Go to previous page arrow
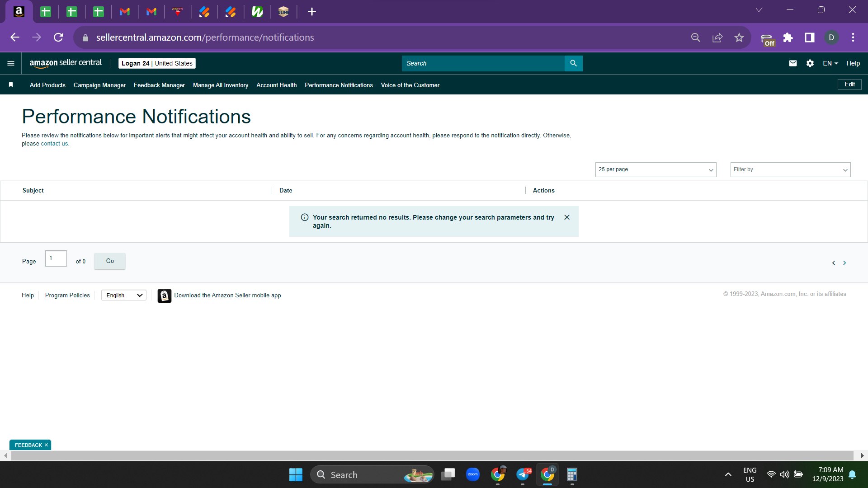This screenshot has height=488, width=868. [x=834, y=263]
